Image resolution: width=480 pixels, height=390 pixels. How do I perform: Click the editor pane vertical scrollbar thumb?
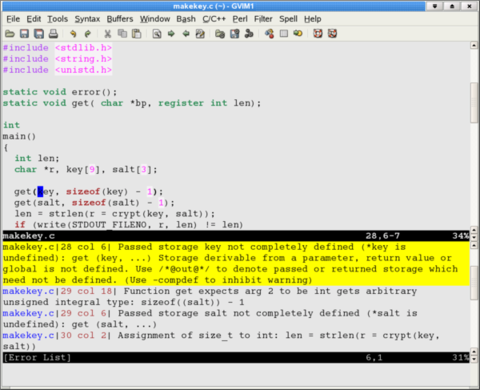[x=474, y=103]
